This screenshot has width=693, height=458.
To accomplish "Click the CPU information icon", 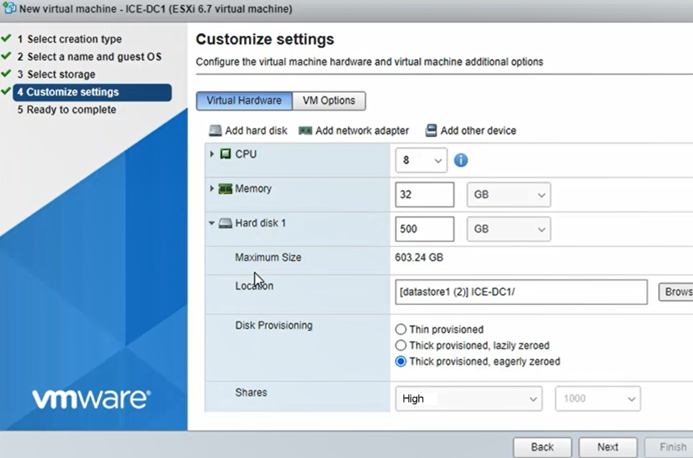I will pos(461,160).
